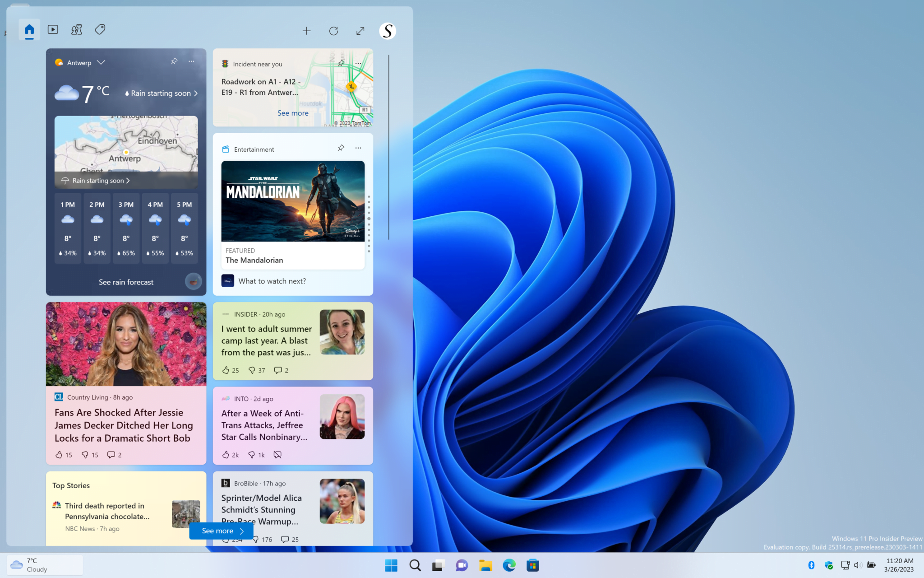Open the Shopping feed via the tag icon
The height and width of the screenshot is (578, 924).
[x=100, y=29]
